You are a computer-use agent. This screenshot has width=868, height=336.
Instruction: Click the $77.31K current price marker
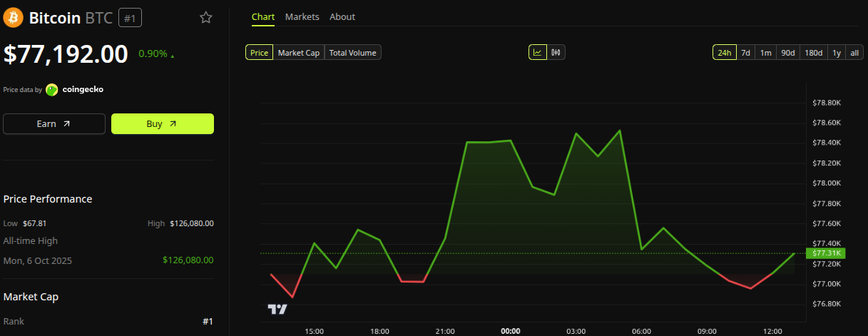click(825, 253)
